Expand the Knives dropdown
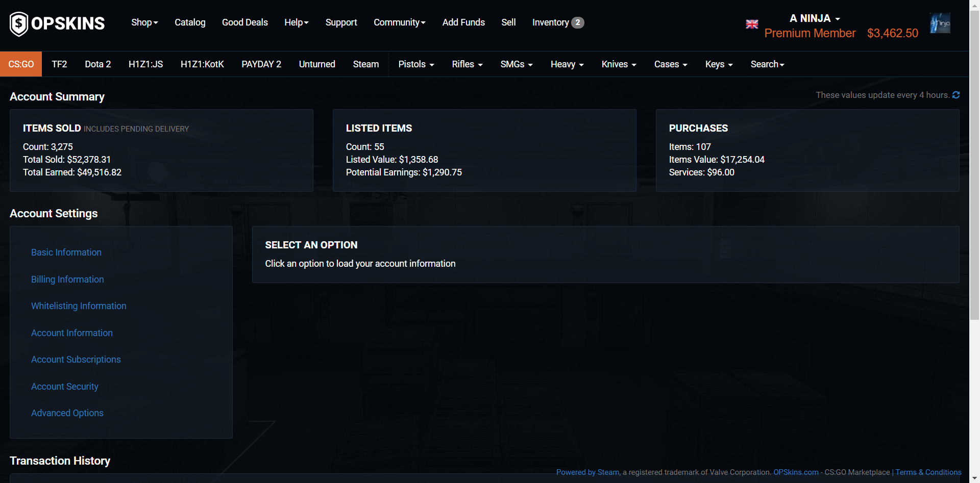Image resolution: width=980 pixels, height=483 pixels. tap(619, 64)
